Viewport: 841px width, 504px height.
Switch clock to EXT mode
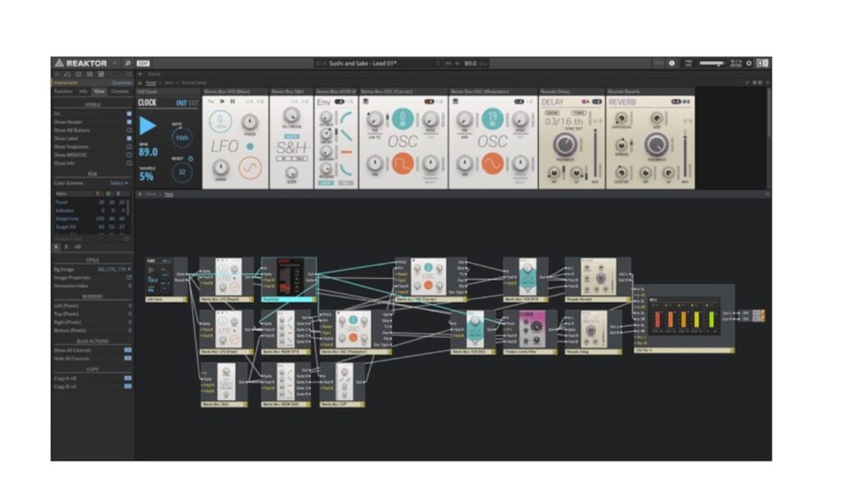tap(194, 103)
